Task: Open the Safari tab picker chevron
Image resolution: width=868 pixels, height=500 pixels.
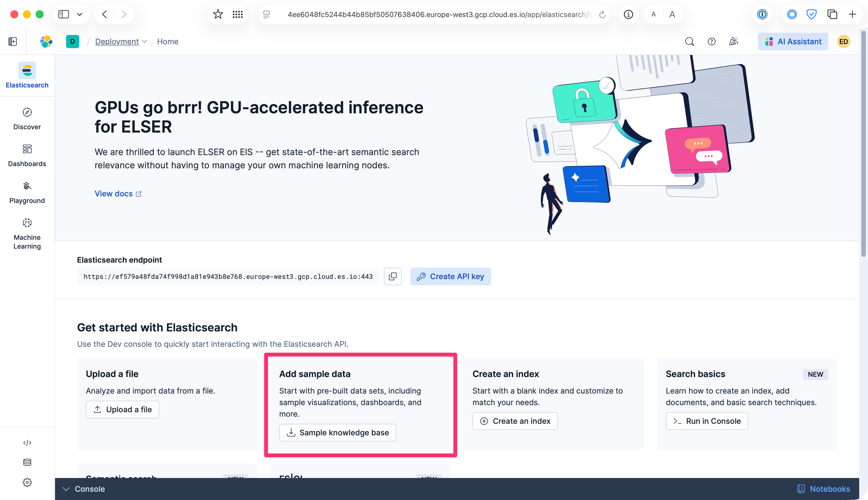Action: coord(80,14)
